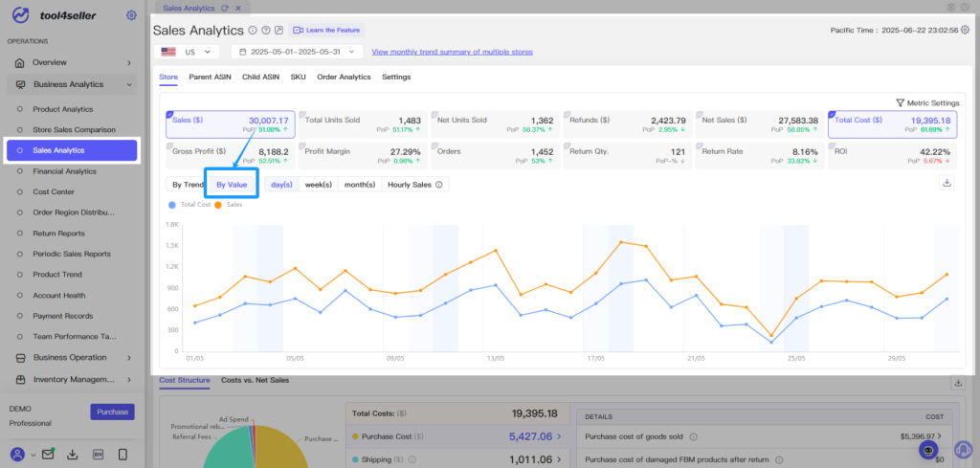The width and height of the screenshot is (980, 468).
Task: Toggle the Total Cost ($) metric card
Action: [x=893, y=124]
